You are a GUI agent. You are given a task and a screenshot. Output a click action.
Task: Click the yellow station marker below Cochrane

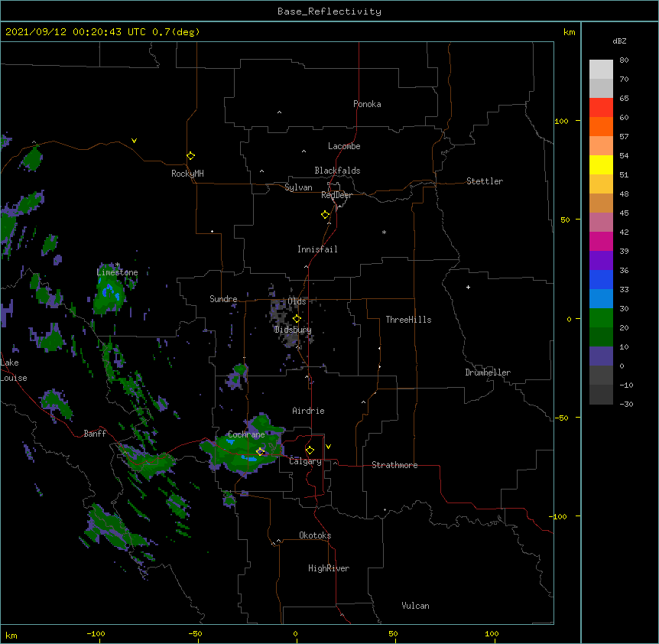coord(260,452)
